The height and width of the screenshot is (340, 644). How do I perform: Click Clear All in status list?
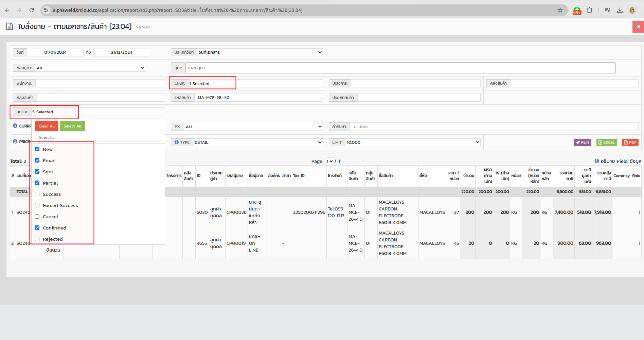[47, 126]
